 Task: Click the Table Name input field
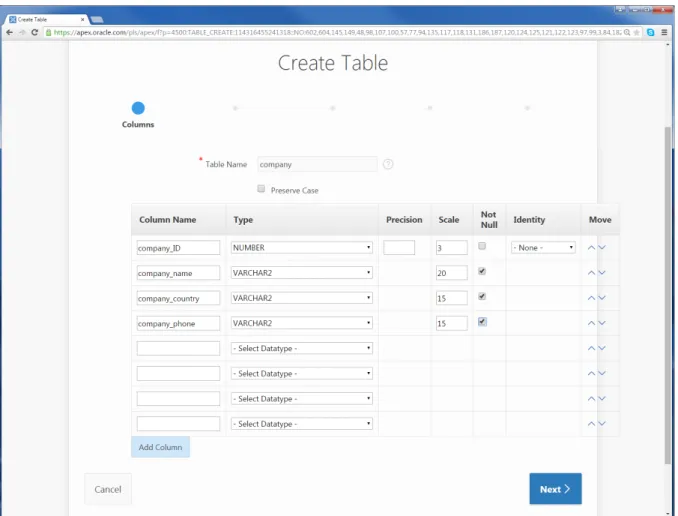317,164
